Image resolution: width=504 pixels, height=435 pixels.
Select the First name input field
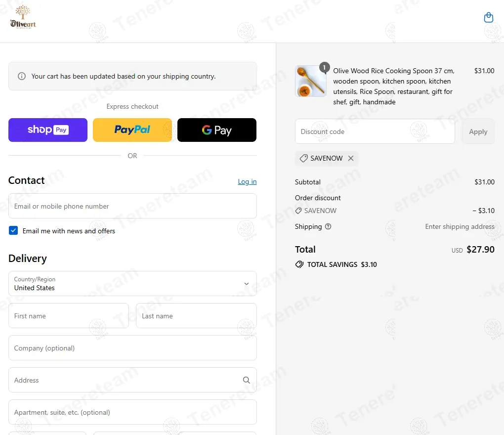69,316
